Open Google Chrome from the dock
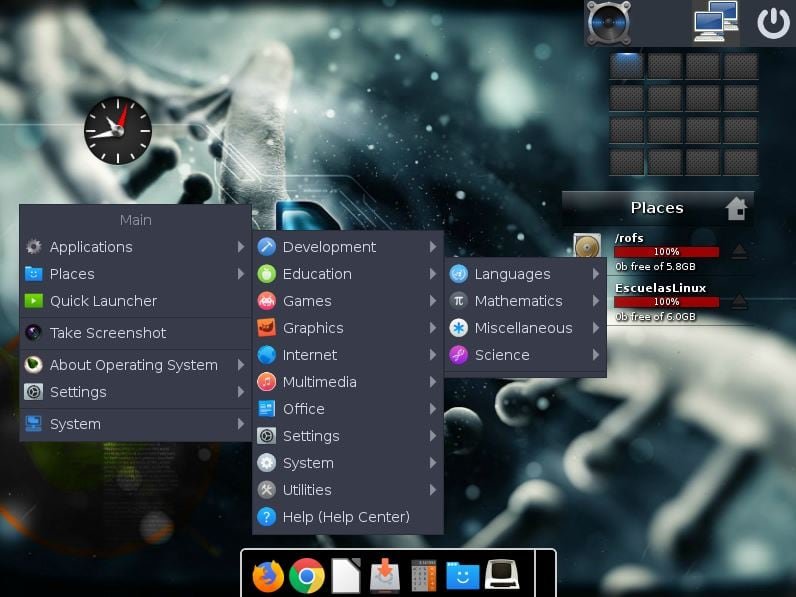796x597 pixels. click(x=307, y=576)
